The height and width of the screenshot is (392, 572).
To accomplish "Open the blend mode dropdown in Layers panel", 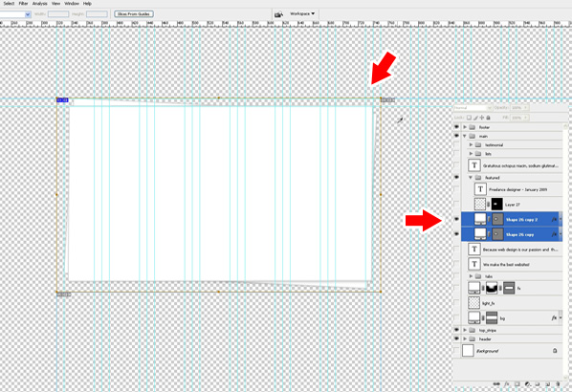I will (x=473, y=108).
